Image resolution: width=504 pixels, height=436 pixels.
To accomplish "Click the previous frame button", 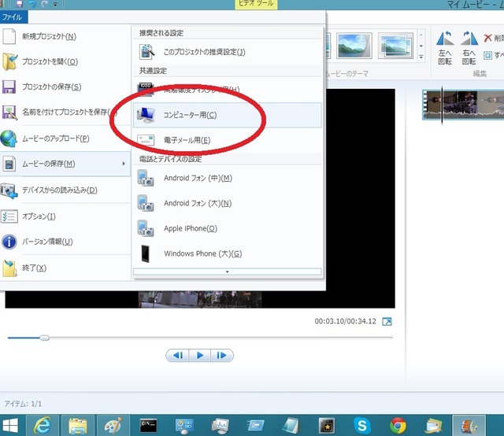I will click(177, 356).
